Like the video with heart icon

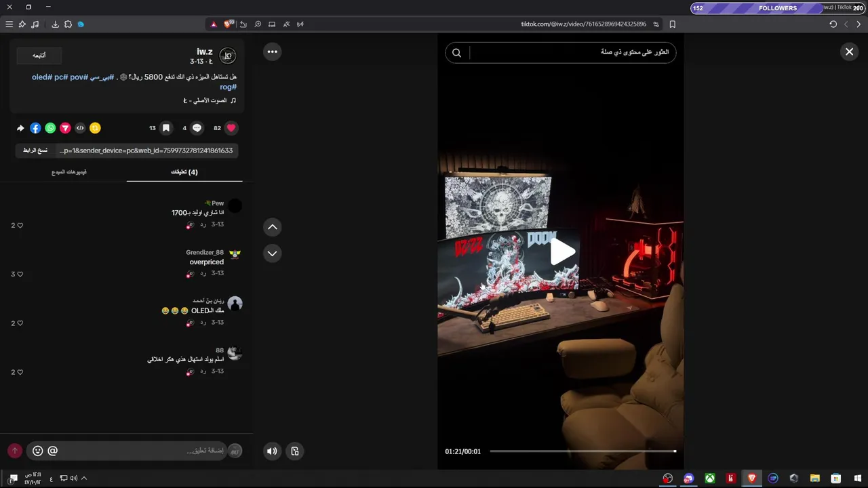tap(231, 127)
